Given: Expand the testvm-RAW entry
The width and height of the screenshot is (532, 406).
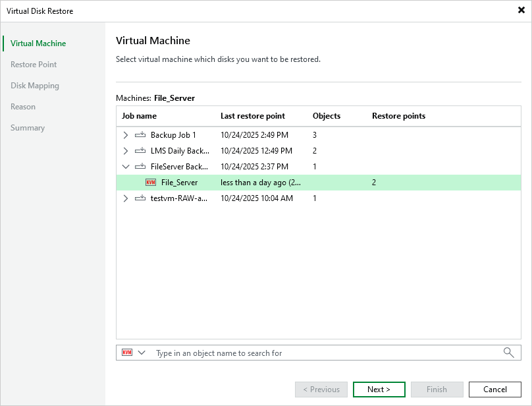Looking at the screenshot, I should [x=125, y=198].
